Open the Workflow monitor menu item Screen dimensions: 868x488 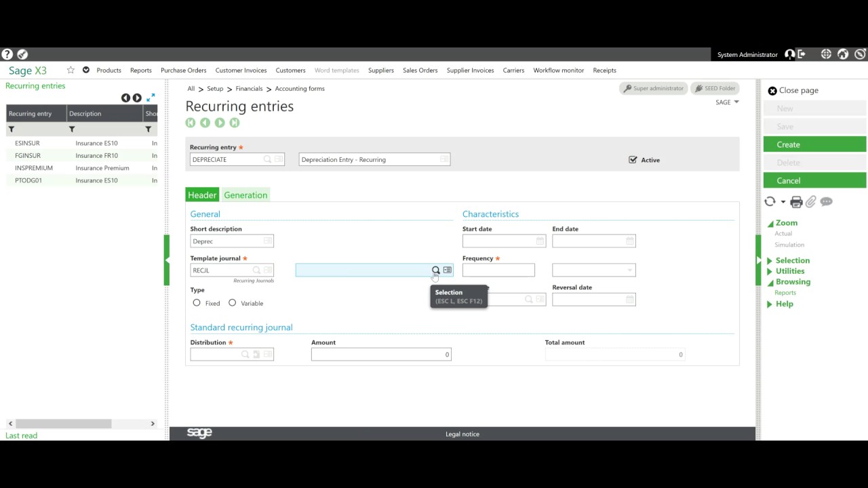pos(558,70)
